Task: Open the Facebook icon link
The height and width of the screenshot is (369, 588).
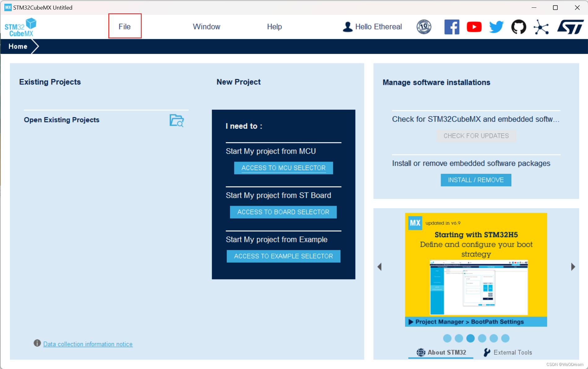Action: point(452,27)
